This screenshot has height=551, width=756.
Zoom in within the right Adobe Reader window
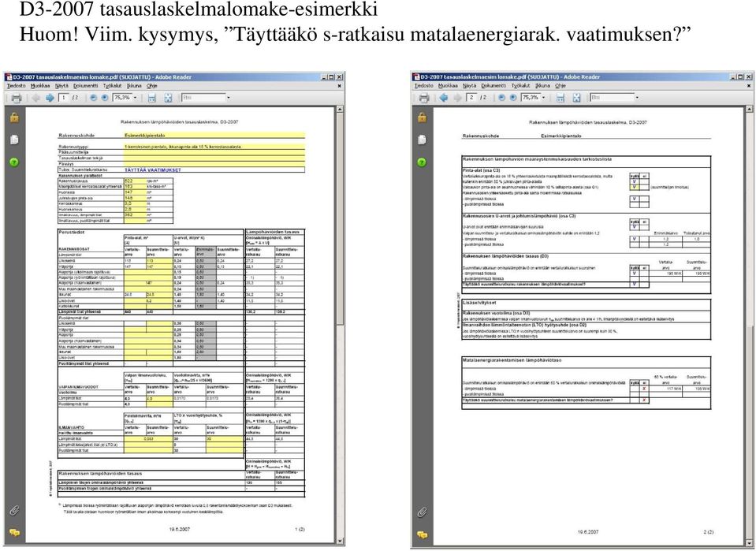tap(513, 98)
